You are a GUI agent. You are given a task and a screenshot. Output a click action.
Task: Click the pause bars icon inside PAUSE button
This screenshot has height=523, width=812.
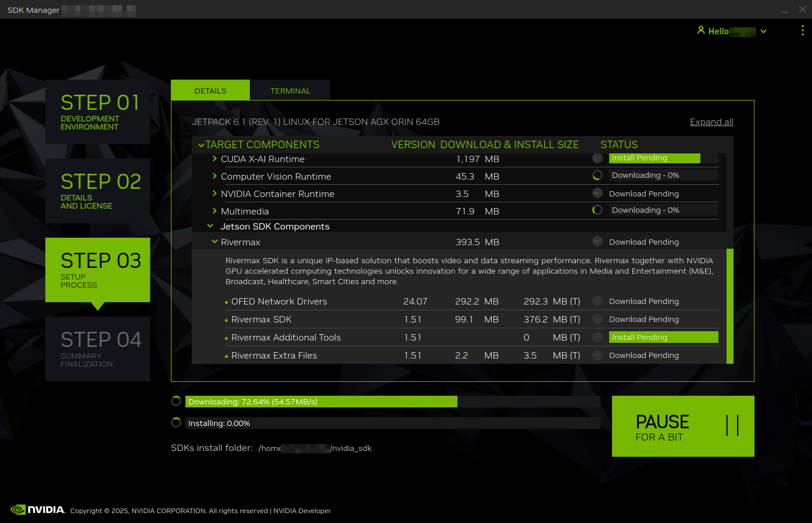click(733, 426)
